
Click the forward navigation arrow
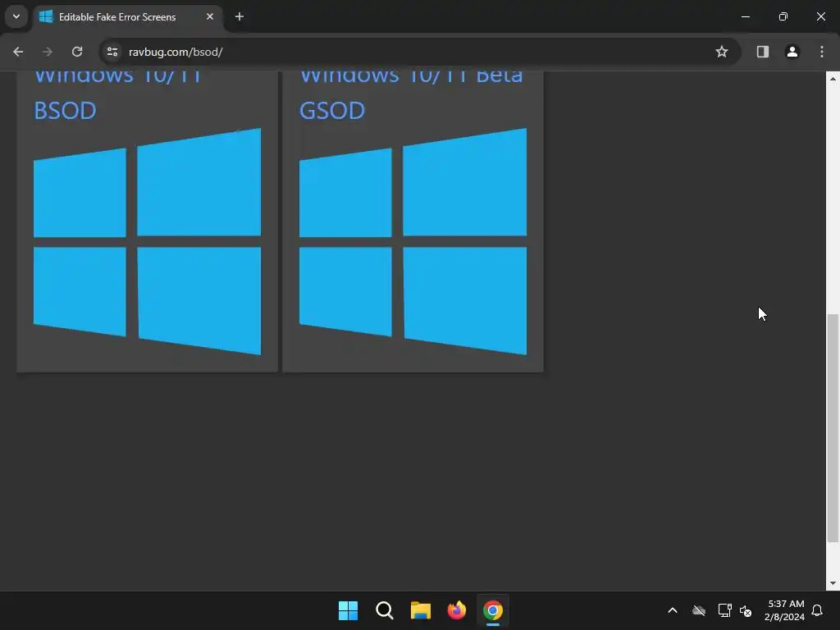tap(47, 52)
